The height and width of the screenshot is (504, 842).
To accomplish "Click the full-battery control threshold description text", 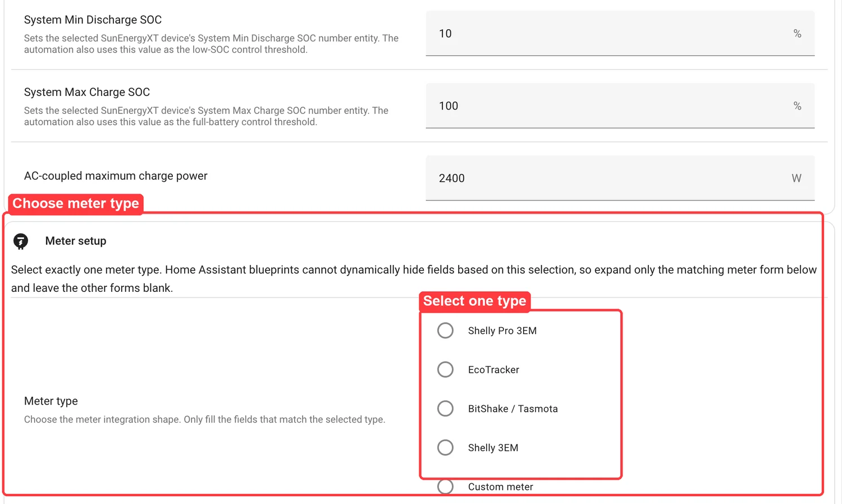I will click(206, 116).
